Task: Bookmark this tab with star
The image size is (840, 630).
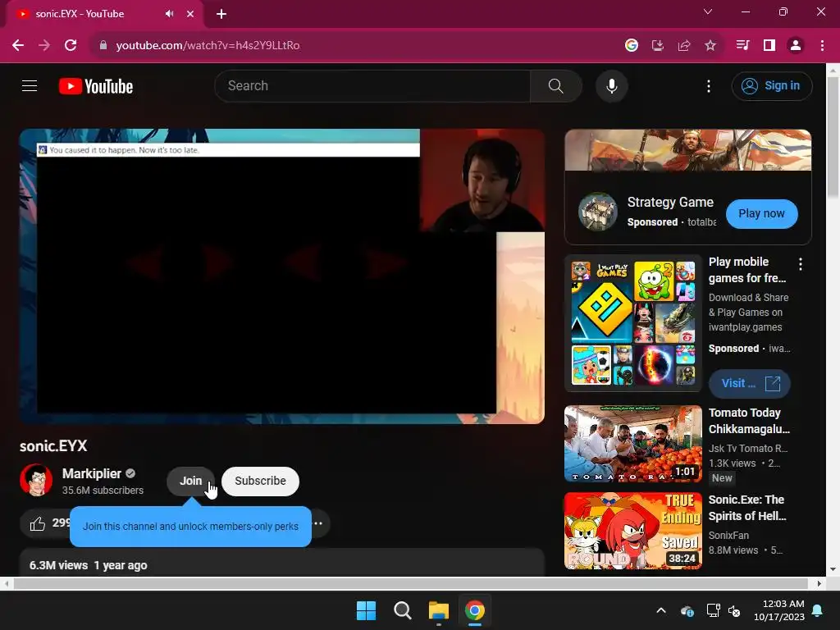Action: 710,46
